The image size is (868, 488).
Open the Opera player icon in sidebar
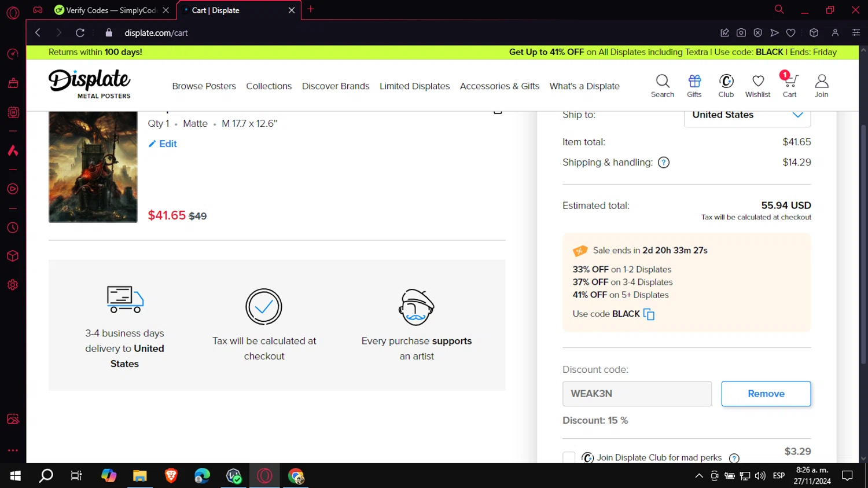(13, 189)
